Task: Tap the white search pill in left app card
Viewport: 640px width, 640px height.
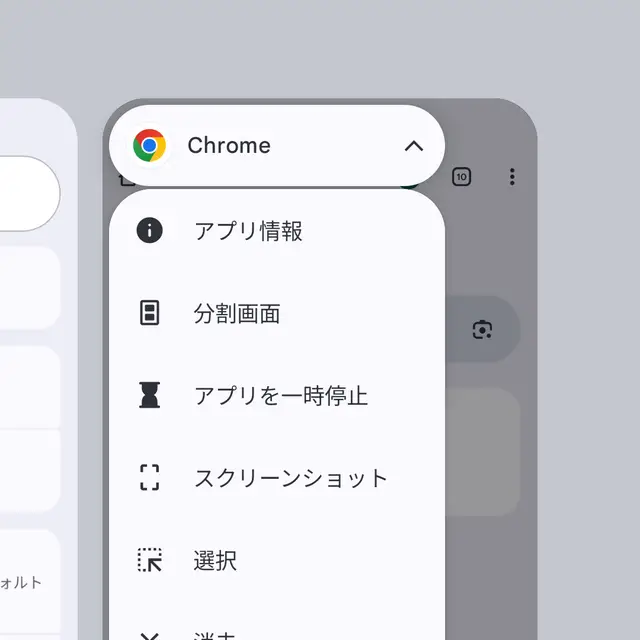Action: (29, 193)
